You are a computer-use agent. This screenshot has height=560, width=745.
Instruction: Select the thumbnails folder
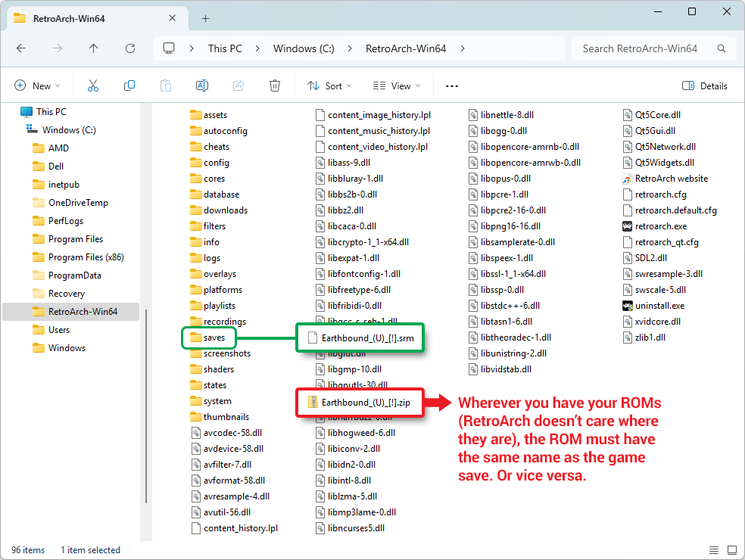pyautogui.click(x=220, y=417)
